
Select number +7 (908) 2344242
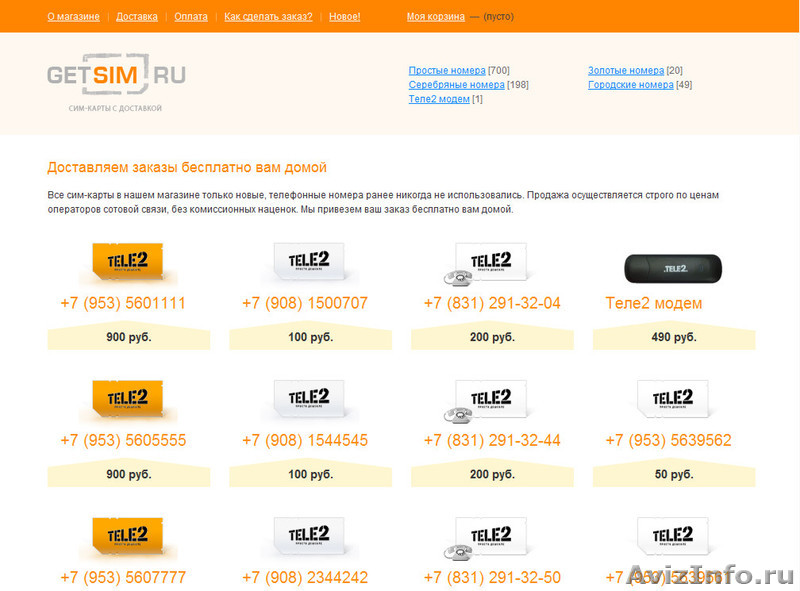[305, 578]
